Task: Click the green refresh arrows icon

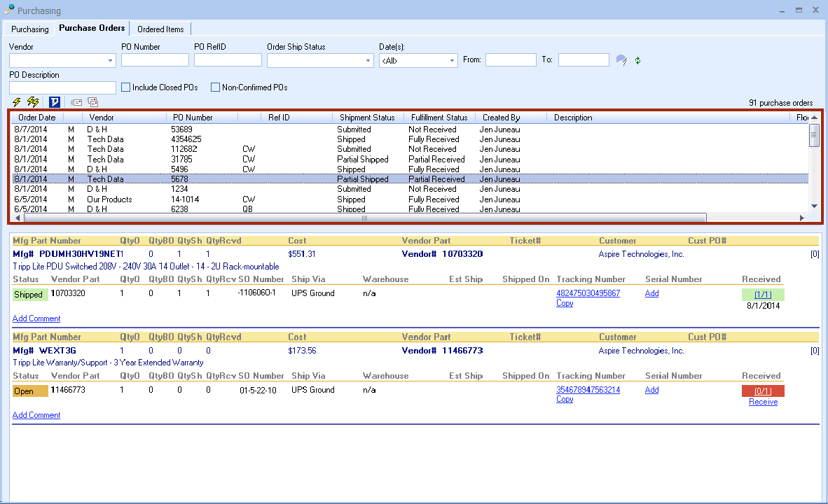Action: (637, 60)
